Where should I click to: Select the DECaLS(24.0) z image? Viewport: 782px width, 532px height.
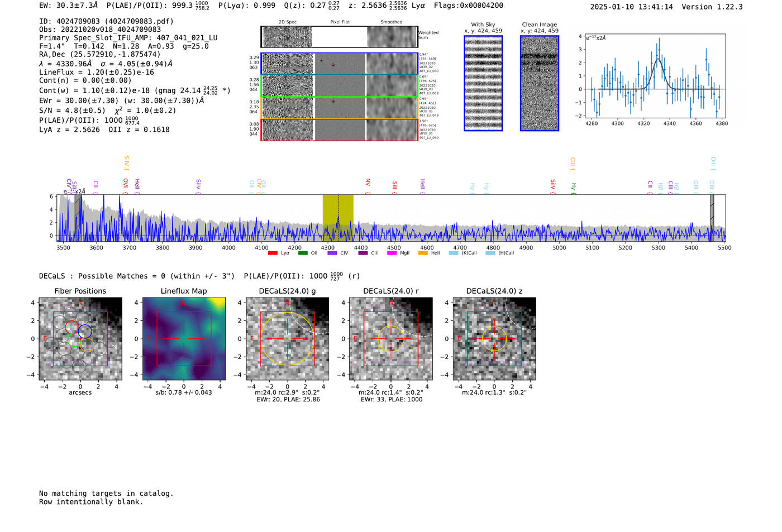[x=494, y=339]
